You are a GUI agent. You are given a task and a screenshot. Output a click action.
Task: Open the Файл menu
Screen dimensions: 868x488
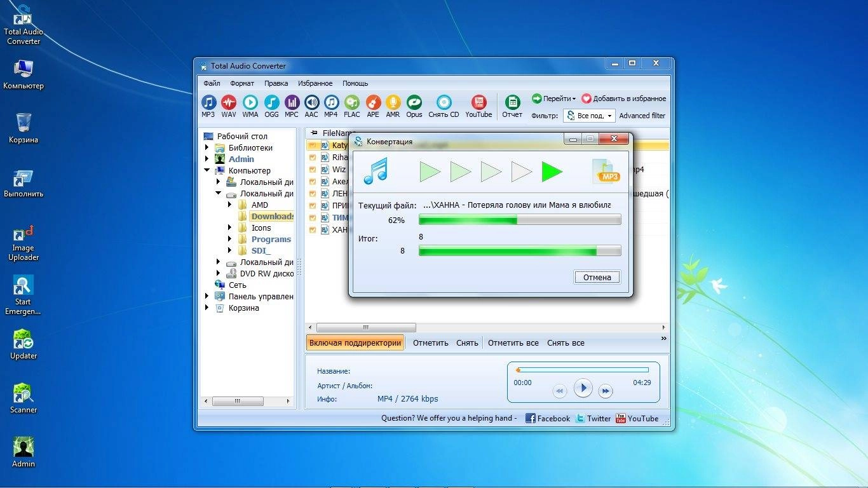tap(212, 83)
